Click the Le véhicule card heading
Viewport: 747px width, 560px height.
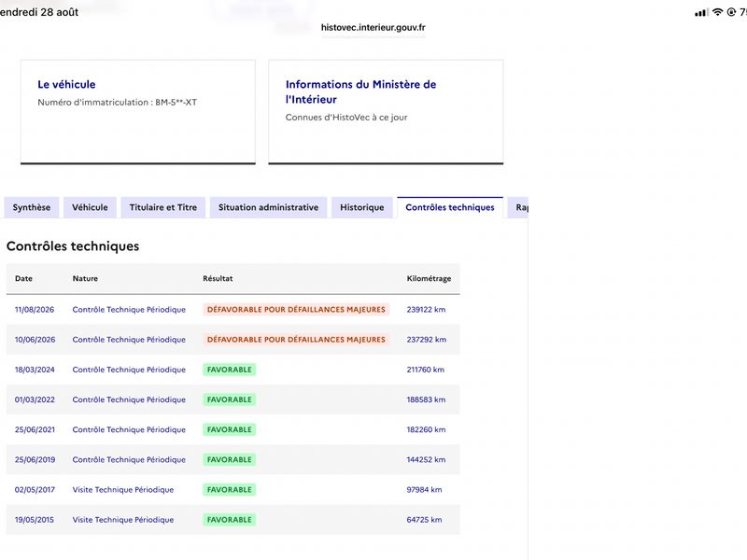[66, 85]
